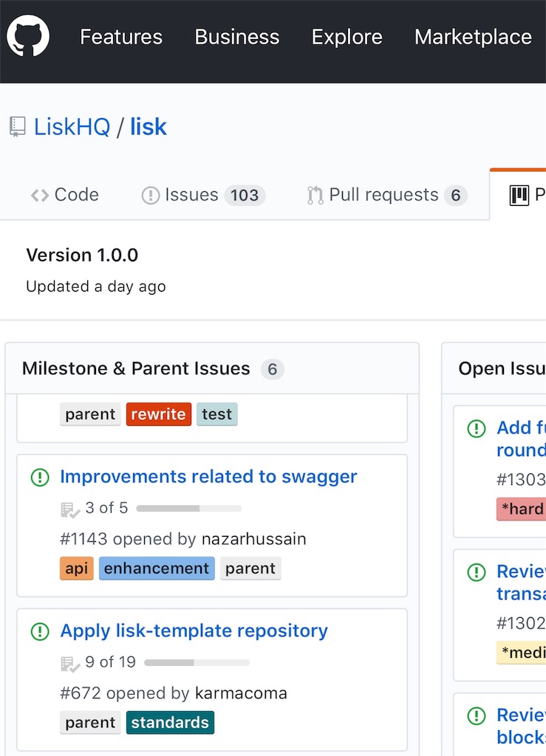This screenshot has height=756, width=546.
Task: Go to the Explore page
Action: pos(347,37)
